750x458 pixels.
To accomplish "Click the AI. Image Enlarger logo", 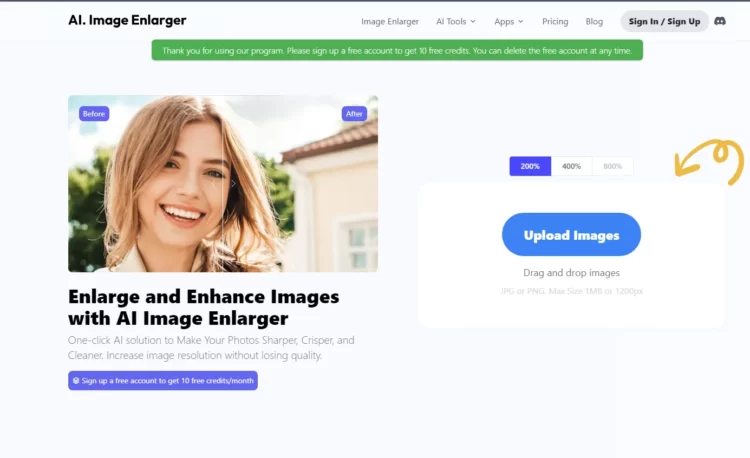I will (127, 20).
